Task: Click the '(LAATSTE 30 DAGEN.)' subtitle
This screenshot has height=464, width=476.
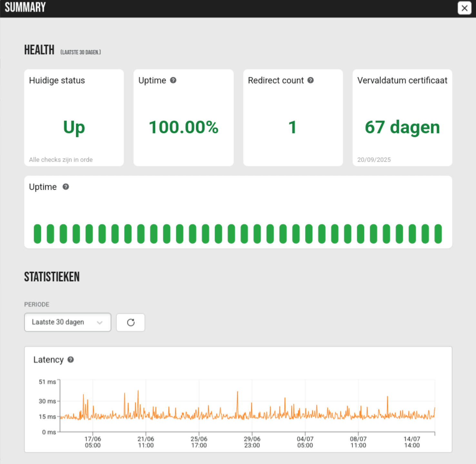Action: click(81, 52)
